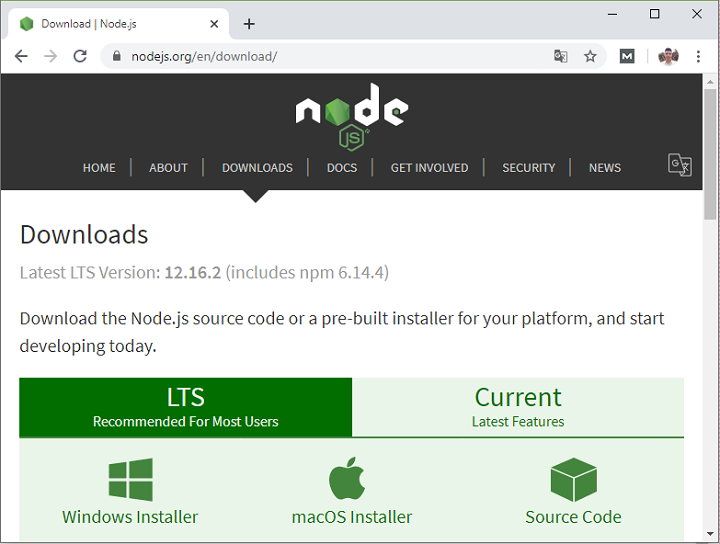Image resolution: width=720 pixels, height=544 pixels.
Task: Minimize the Chrome window
Action: [612, 14]
